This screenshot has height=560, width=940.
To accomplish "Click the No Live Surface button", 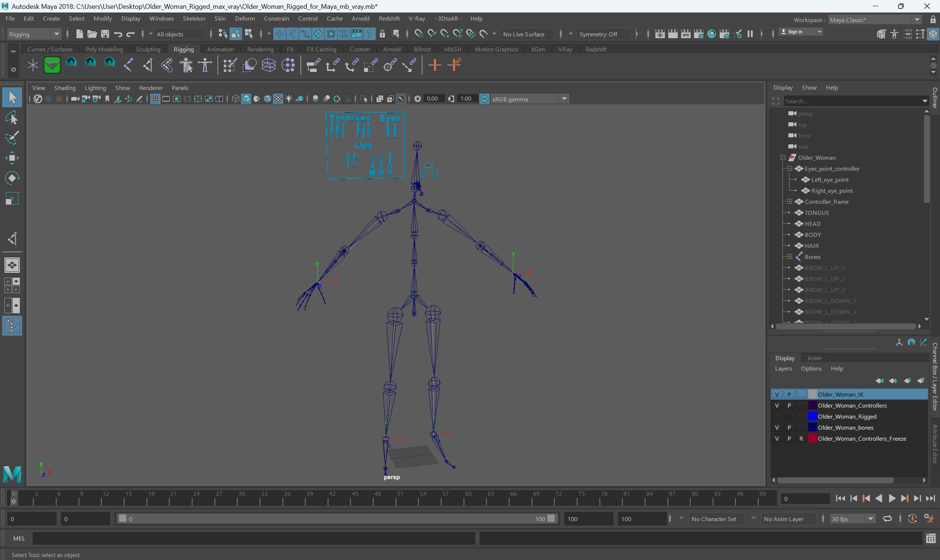I will coord(527,34).
